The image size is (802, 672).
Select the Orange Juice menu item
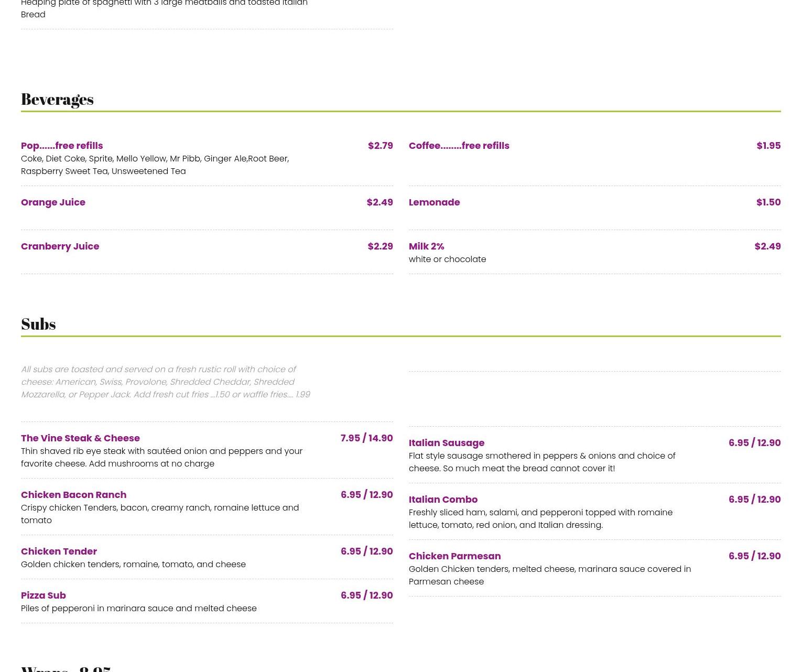point(53,202)
